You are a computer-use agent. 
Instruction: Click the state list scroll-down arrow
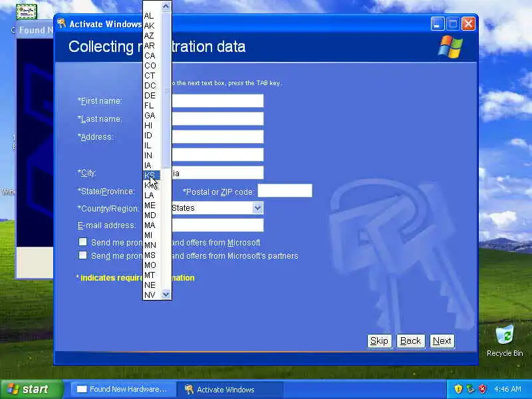(166, 295)
